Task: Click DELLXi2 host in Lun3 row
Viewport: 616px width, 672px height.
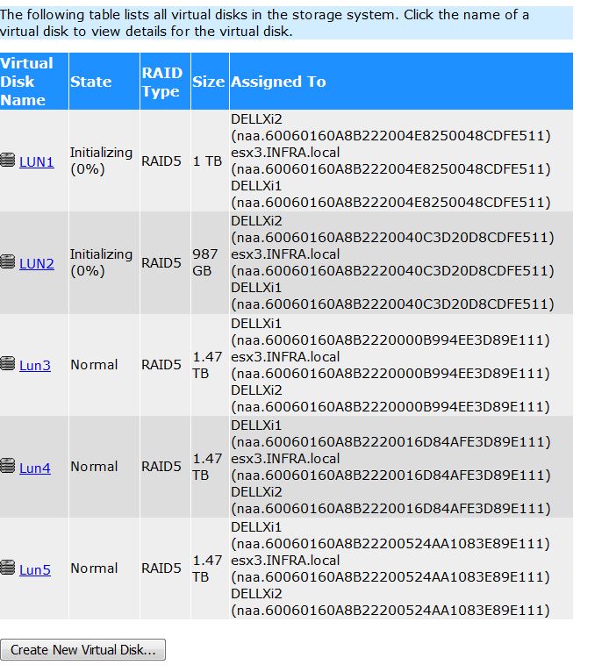Action: click(256, 390)
